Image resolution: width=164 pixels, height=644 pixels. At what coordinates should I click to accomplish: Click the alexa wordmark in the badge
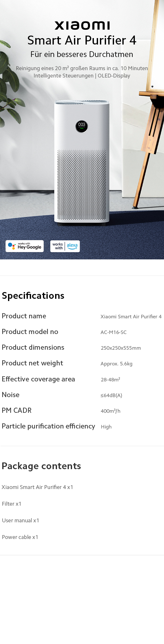[x=72, y=246]
